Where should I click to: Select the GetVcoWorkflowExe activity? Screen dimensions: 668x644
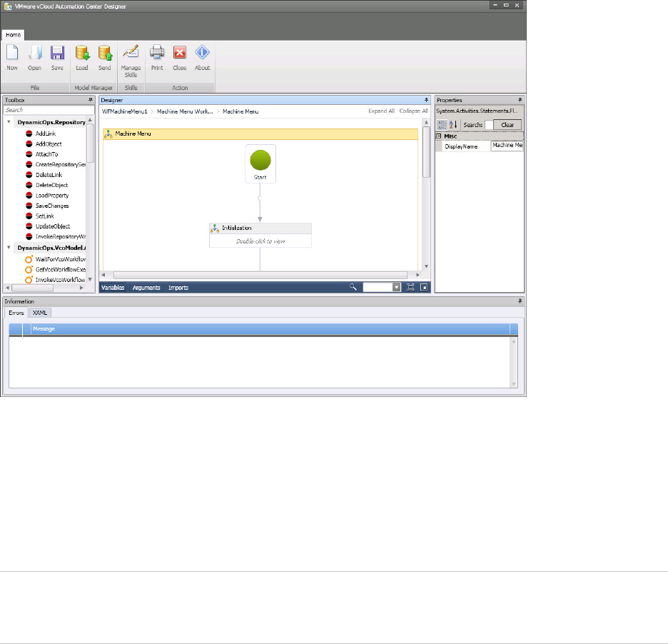61,269
